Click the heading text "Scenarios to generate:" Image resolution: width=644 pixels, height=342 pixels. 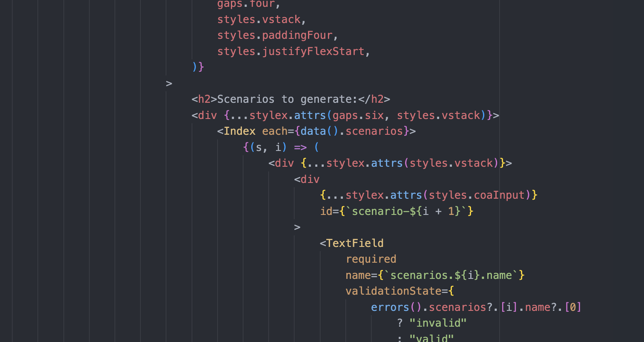coord(287,99)
